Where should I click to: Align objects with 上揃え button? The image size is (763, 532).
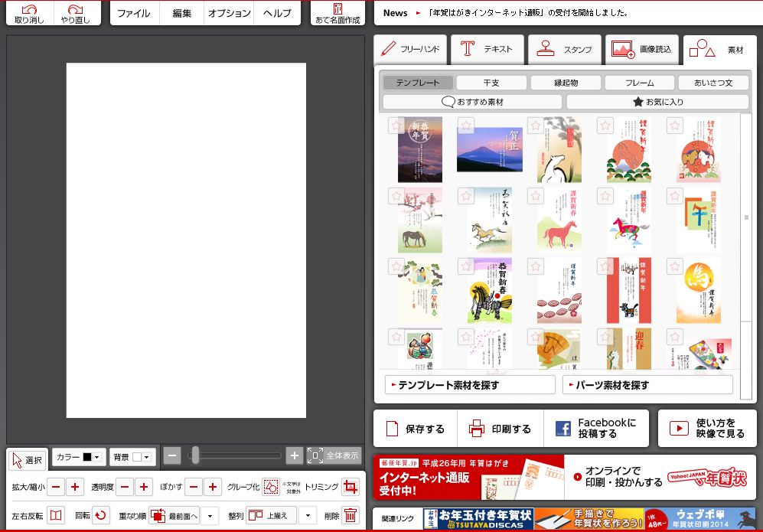tap(272, 515)
